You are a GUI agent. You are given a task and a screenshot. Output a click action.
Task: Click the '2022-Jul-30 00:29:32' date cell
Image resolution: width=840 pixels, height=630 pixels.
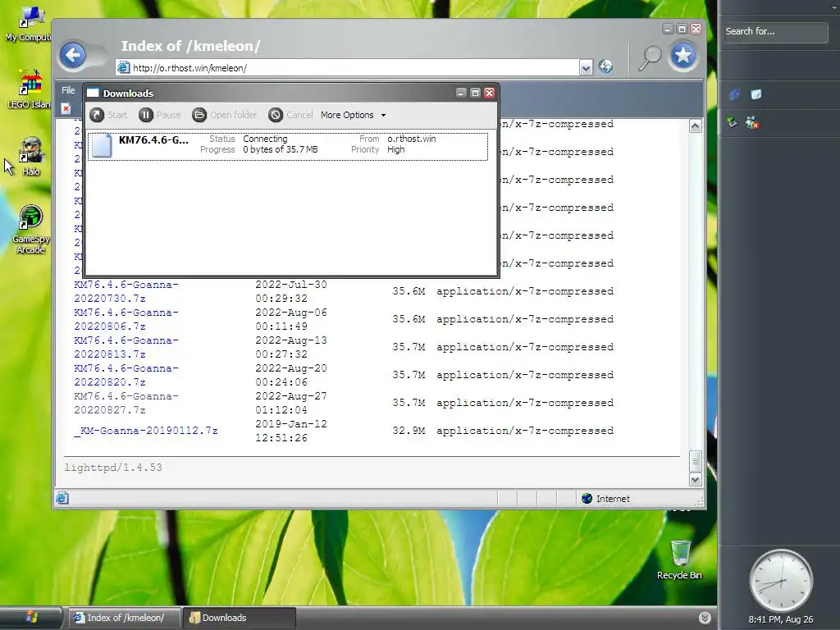pyautogui.click(x=291, y=291)
